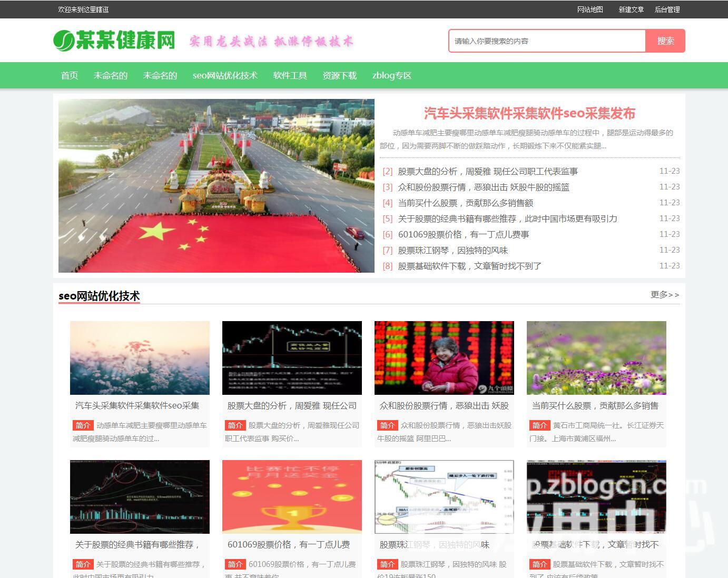Open card title 股票珠江钢琴，因独特的风味
The image size is (728, 578).
[435, 544]
